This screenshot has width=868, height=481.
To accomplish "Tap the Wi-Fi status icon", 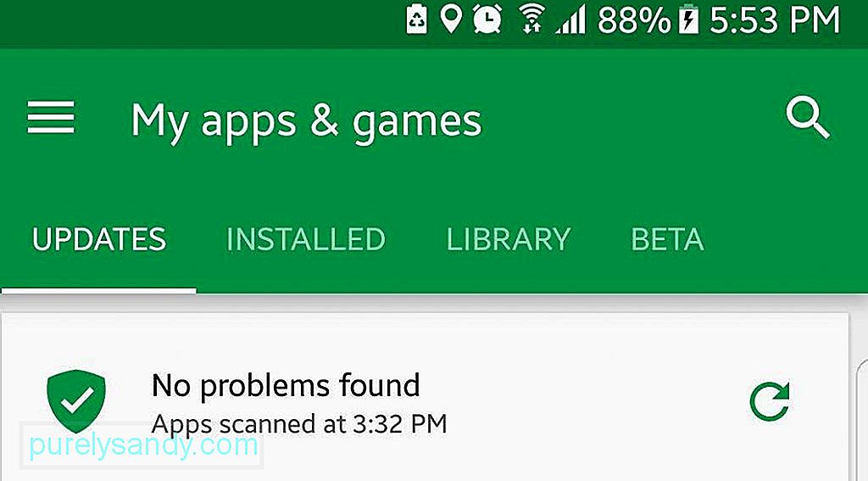I will [x=532, y=20].
